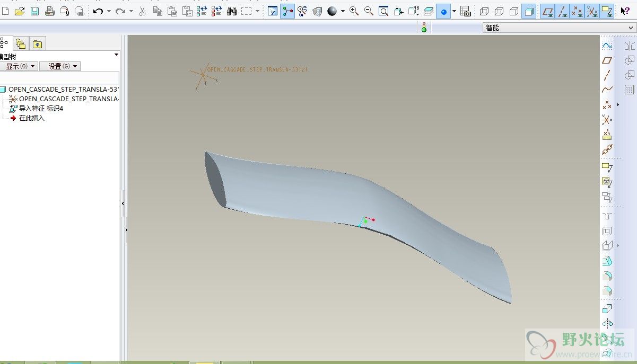Image resolution: width=637 pixels, height=364 pixels.
Task: Click the Datum Axis tool in right toolbar
Action: (607, 75)
